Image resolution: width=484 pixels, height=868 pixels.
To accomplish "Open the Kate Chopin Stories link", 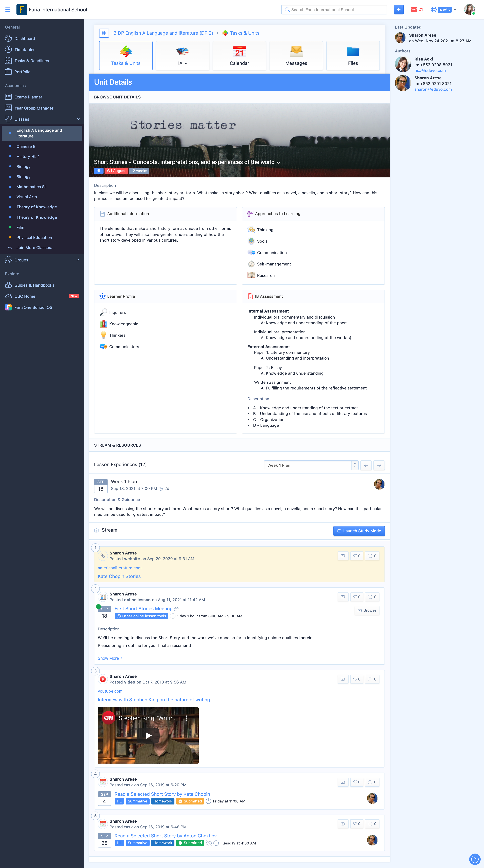I will 119,576.
